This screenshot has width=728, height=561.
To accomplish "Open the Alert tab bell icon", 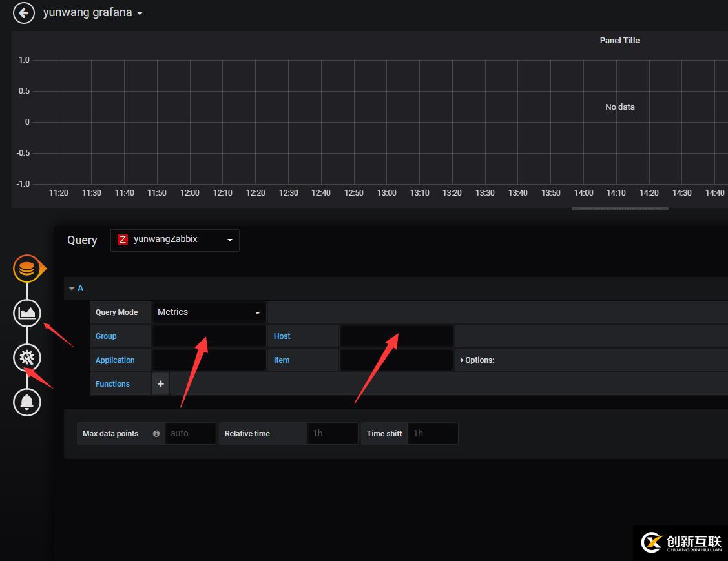I will click(x=27, y=402).
